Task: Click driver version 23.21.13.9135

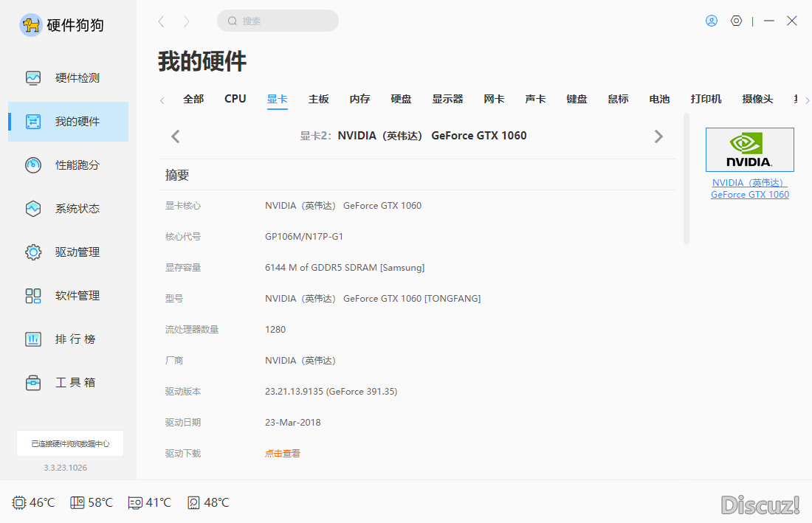Action: pos(331,392)
